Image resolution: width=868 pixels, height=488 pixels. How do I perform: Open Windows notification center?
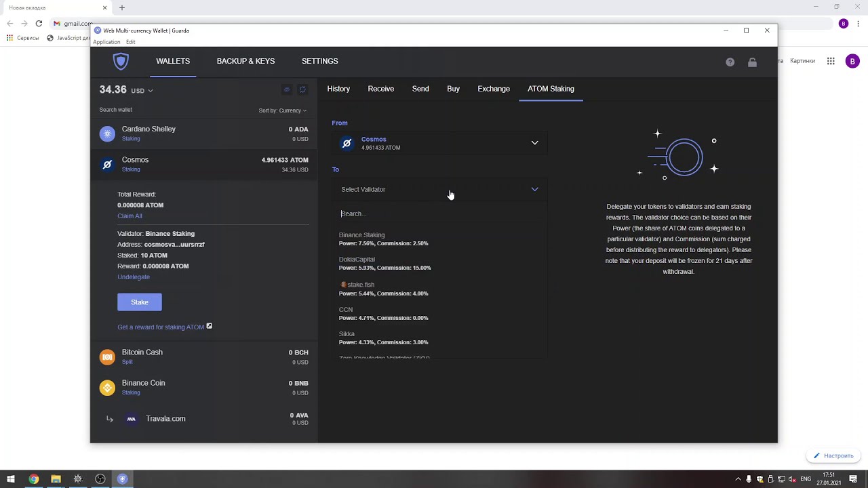[853, 479]
